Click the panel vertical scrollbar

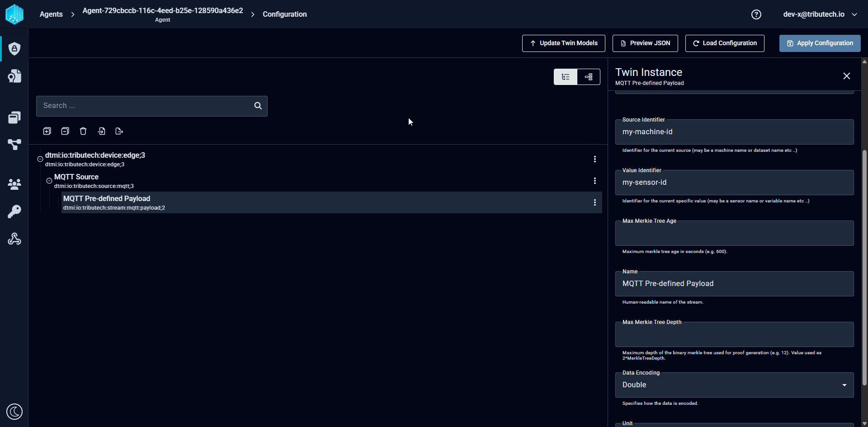(864, 267)
